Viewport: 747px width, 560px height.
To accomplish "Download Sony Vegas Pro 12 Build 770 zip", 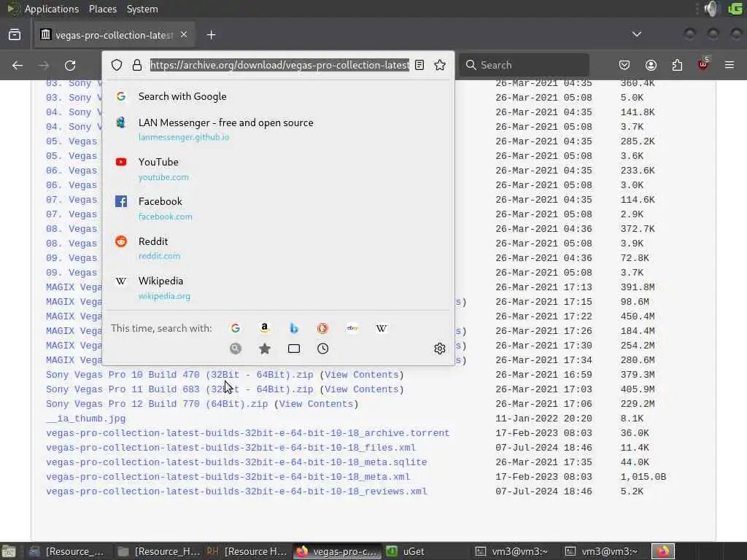I will (157, 404).
